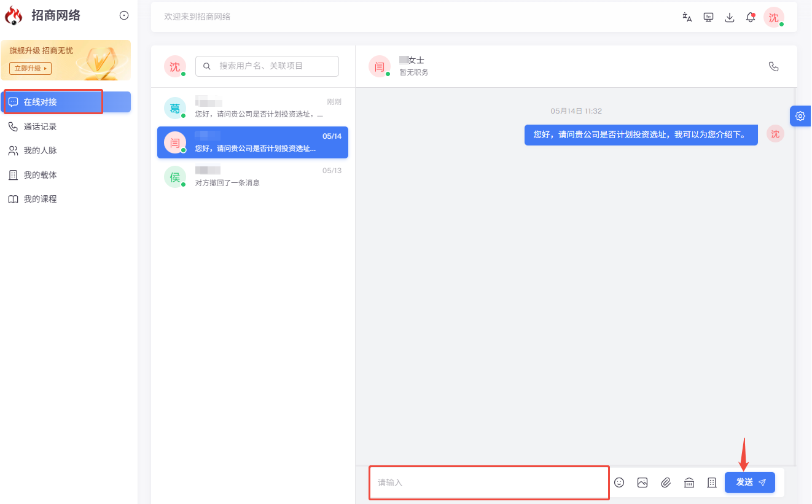The height and width of the screenshot is (504, 812).
Task: Start a phone call with 女士
Action: click(774, 66)
